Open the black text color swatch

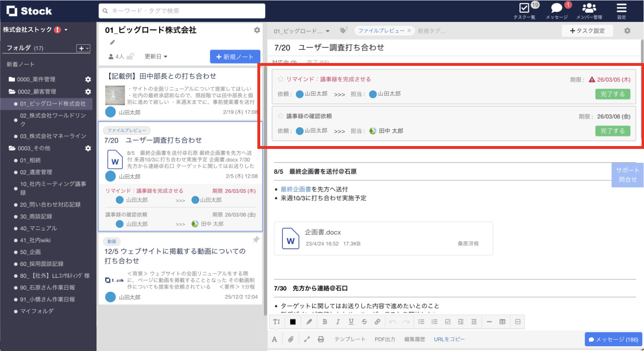coord(293,322)
